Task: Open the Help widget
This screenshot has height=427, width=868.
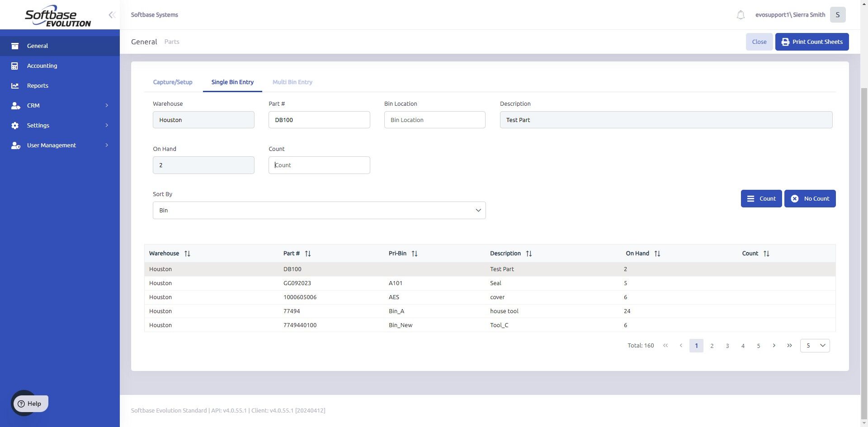Action: [x=30, y=404]
